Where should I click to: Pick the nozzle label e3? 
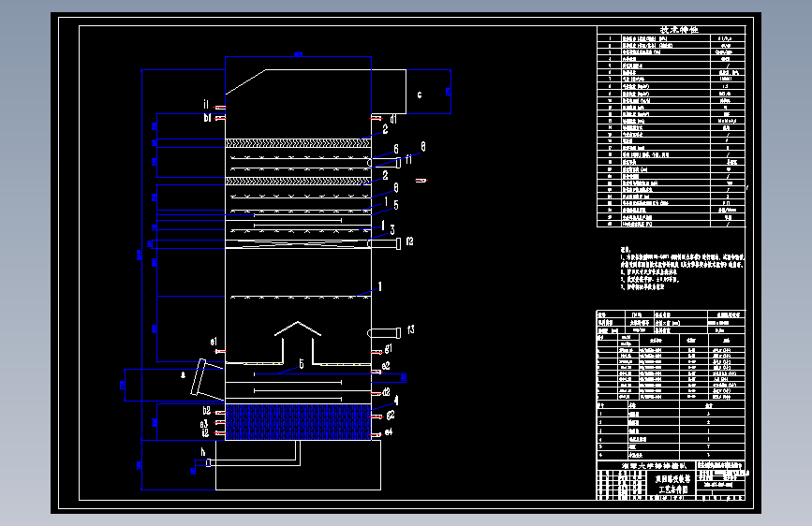coord(204,425)
